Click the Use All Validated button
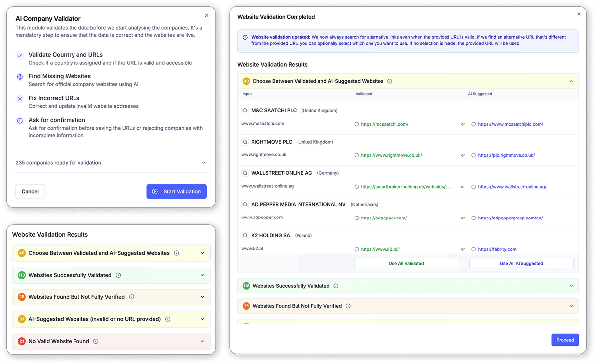 (x=406, y=263)
